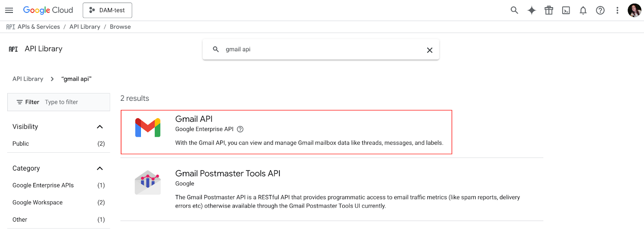Open the hamburger navigation menu
The image size is (644, 239).
point(9,10)
